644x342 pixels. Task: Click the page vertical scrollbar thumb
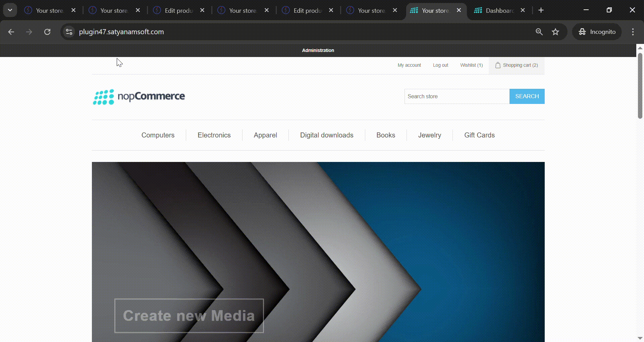tap(640, 85)
